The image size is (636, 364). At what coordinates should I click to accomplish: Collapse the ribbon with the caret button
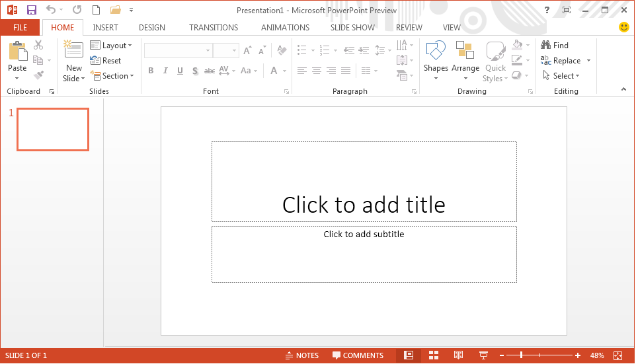coord(623,89)
